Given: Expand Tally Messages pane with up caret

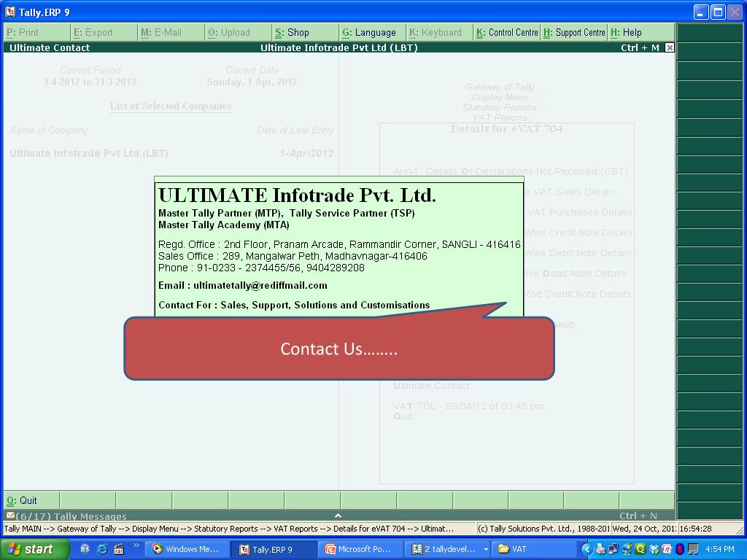Looking at the screenshot, I should pyautogui.click(x=338, y=516).
